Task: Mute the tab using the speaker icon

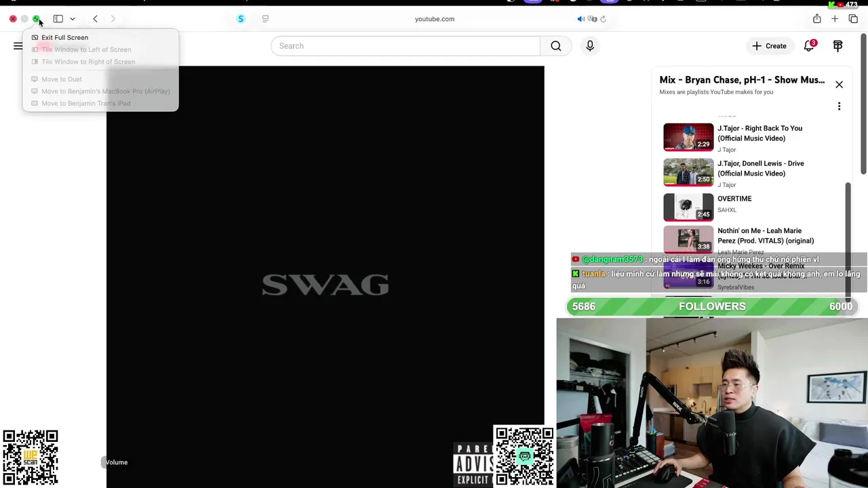Action: 580,19
